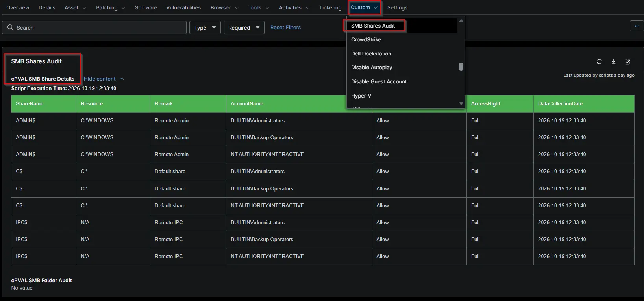Screen dimensions: 644x301
Task: Select Disable Guest Account menu entry
Action: tap(402, 82)
